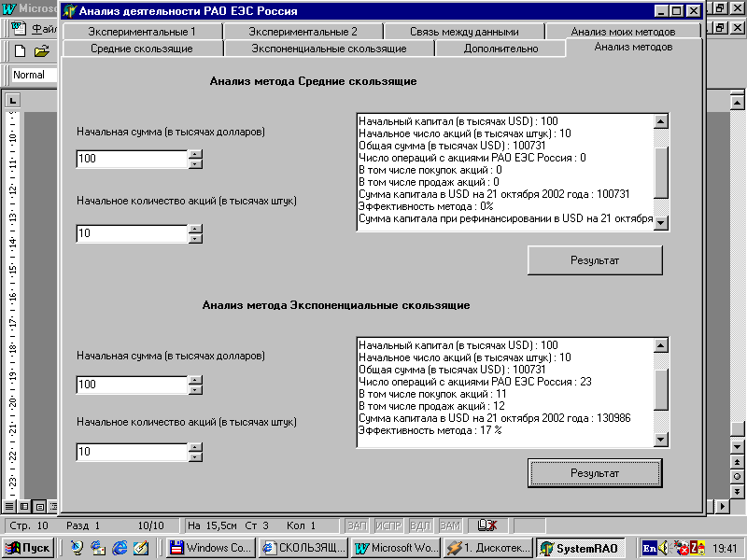Click share count field in Экспоненциальные section

click(132, 452)
